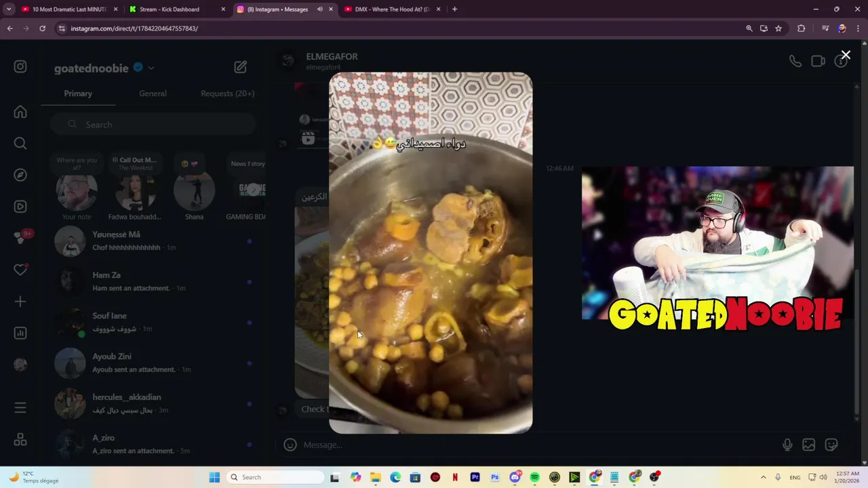Open Netflix from the taskbar

click(455, 477)
